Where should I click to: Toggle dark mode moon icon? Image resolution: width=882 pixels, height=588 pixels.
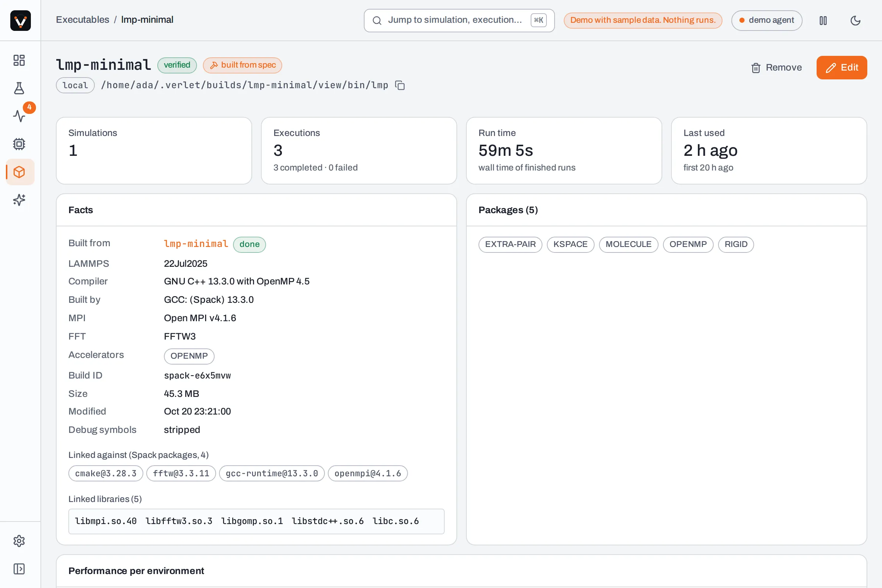coord(856,20)
